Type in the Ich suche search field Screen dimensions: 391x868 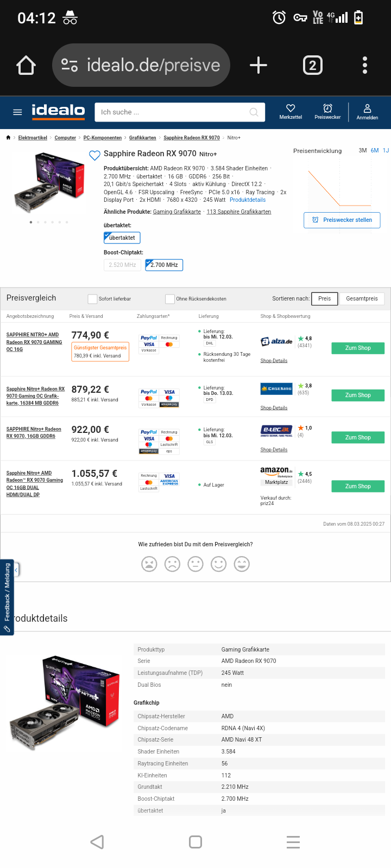pos(174,112)
